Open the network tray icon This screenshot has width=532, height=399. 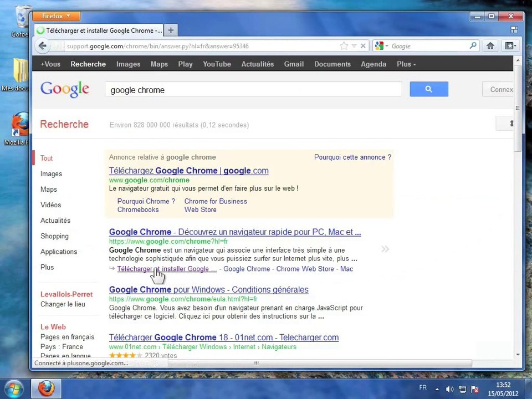pyautogui.click(x=462, y=389)
